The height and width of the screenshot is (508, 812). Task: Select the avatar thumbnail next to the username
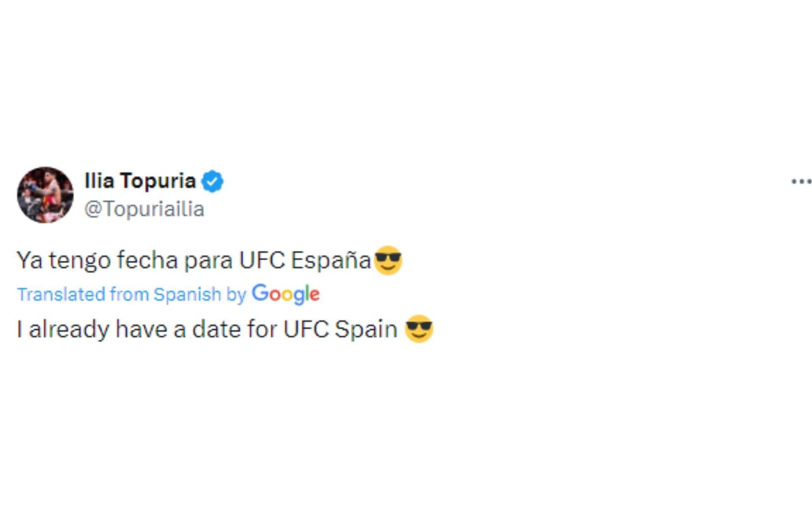pos(46,195)
